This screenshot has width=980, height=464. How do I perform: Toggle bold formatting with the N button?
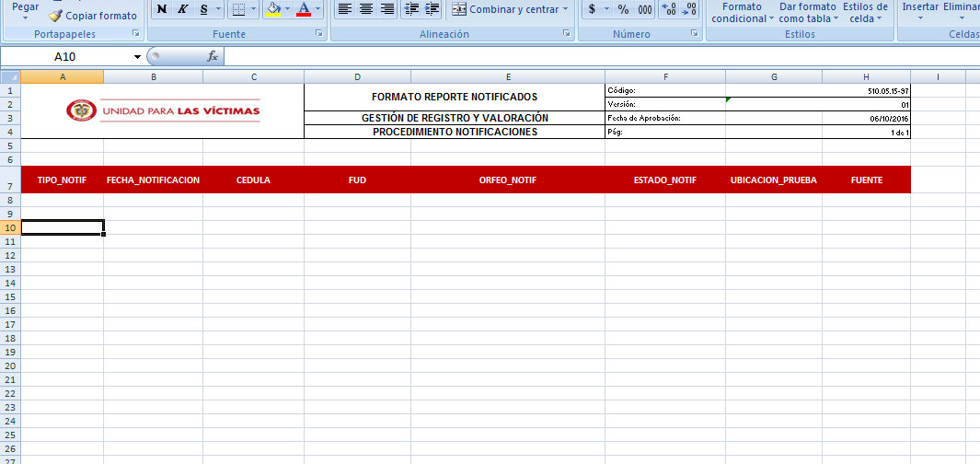tap(162, 9)
